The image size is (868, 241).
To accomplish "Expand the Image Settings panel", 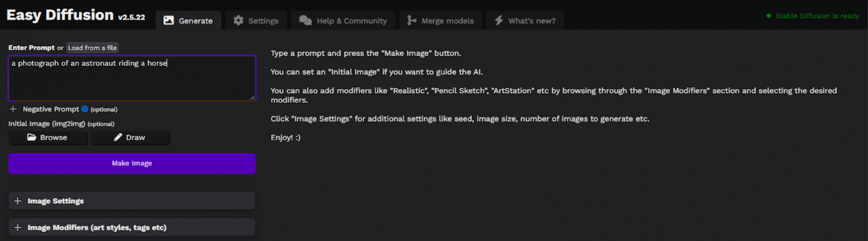I will point(132,200).
